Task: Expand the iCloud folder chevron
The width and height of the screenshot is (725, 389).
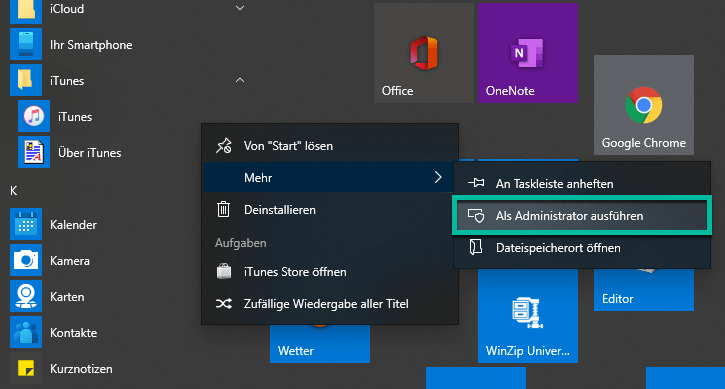Action: [240, 8]
